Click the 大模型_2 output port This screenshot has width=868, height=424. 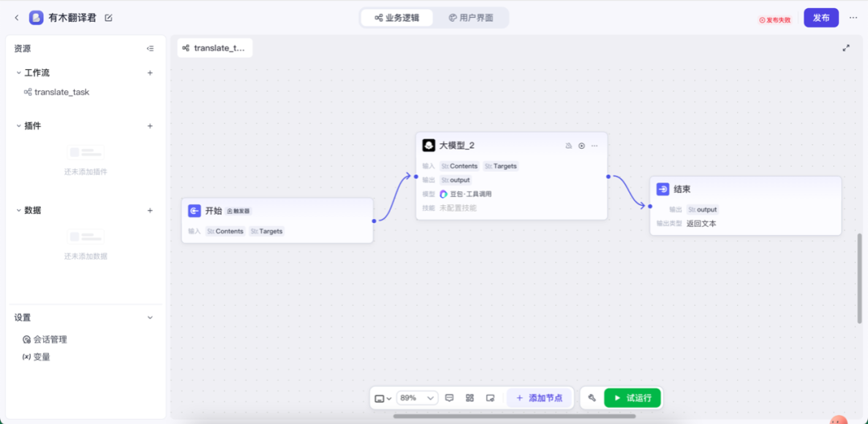(x=608, y=177)
